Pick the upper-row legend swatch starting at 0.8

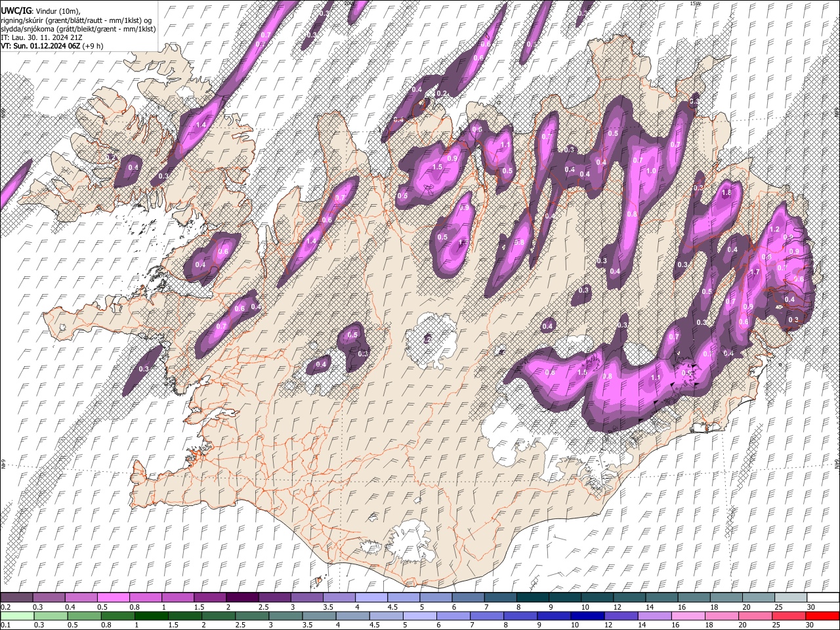pos(145,597)
